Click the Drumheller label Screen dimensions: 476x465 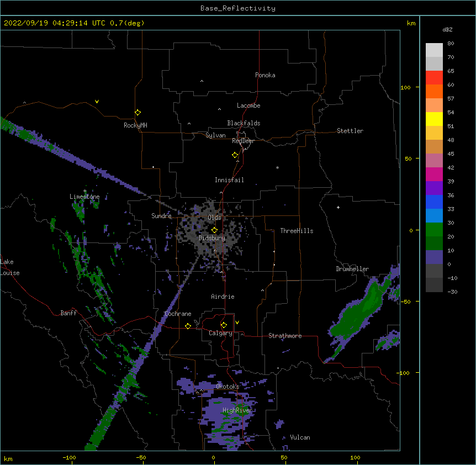tap(352, 269)
